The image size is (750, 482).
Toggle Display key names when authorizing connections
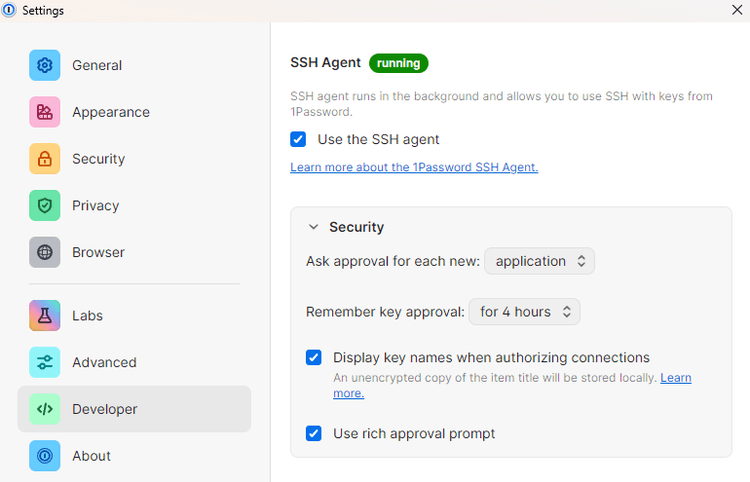click(314, 357)
